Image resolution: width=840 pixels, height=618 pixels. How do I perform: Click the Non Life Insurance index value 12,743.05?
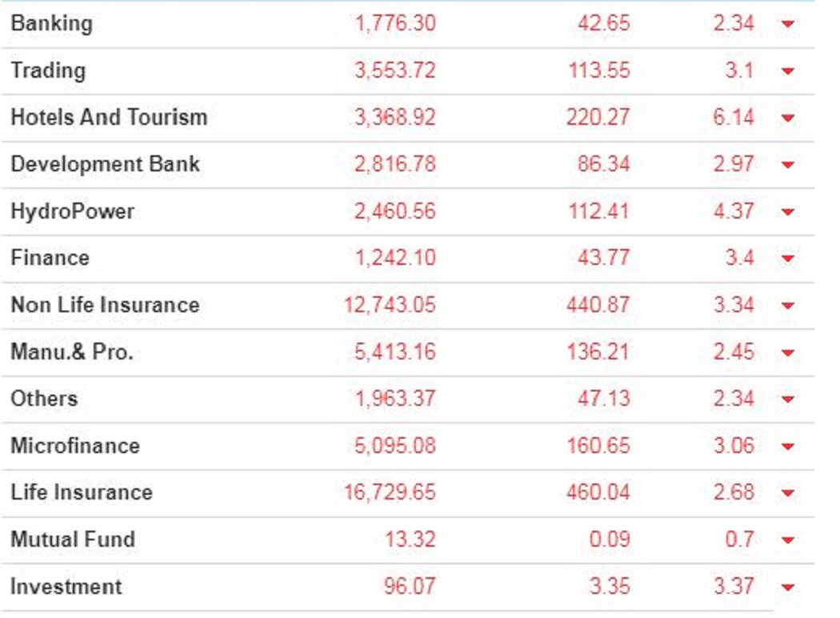click(x=390, y=305)
